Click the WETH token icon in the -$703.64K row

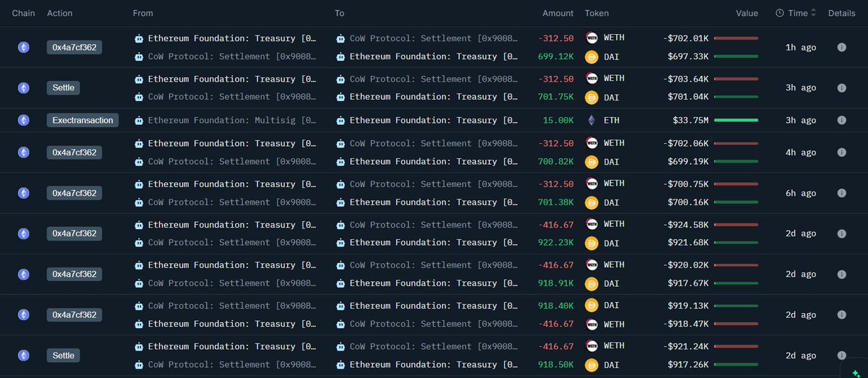pyautogui.click(x=591, y=79)
